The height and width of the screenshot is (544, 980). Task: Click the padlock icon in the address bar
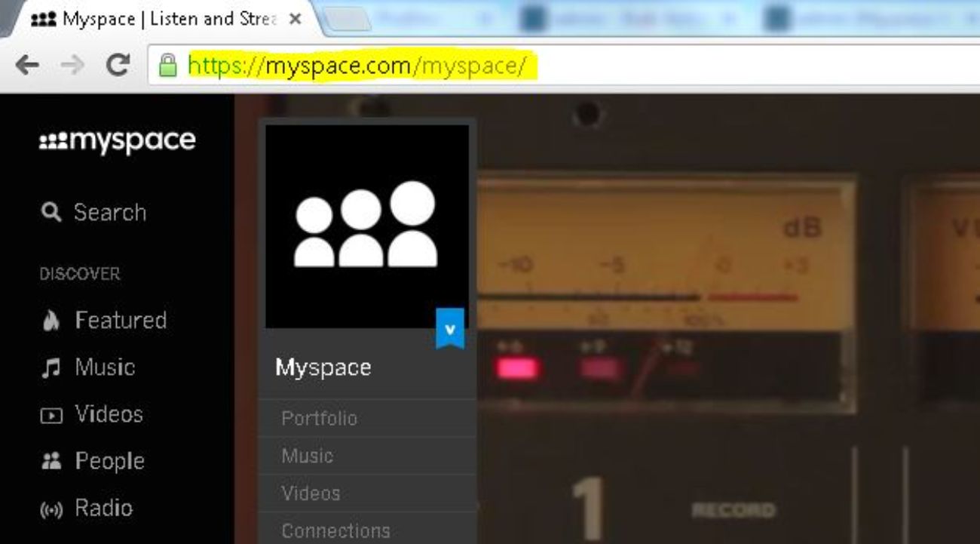pyautogui.click(x=167, y=64)
